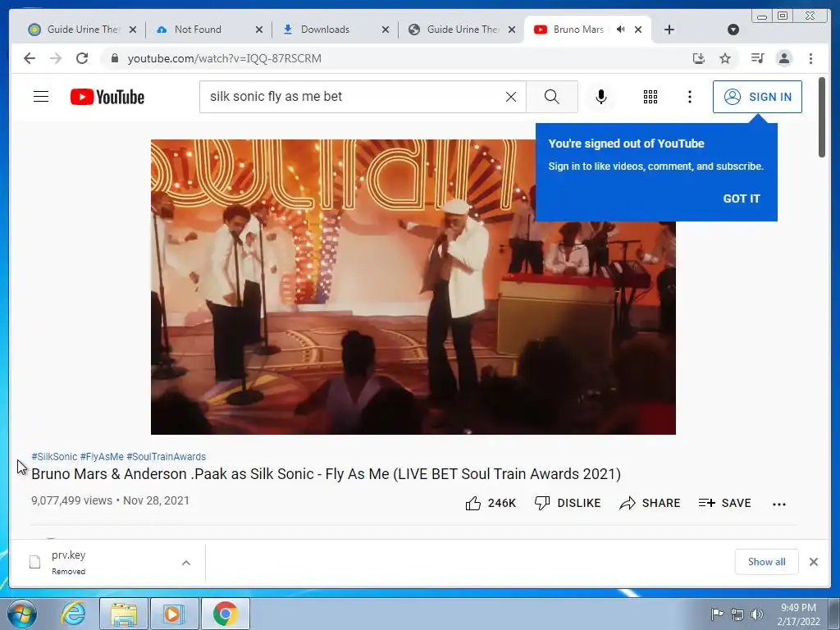Close the Not Found tab
This screenshot has height=630, width=840.
pyautogui.click(x=258, y=30)
